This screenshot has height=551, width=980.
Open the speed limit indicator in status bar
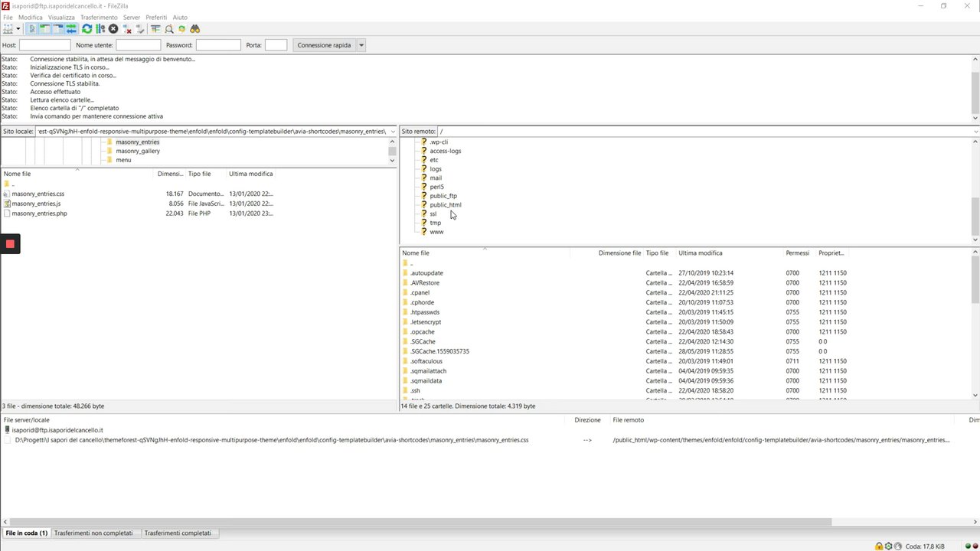coord(898,546)
